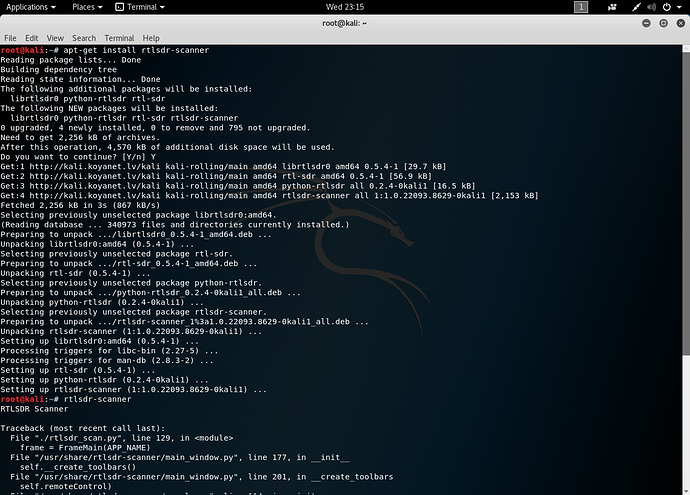Click the 'Do you want to continue? [Y/n] Y' line
This screenshot has width=690, height=495.
click(x=78, y=157)
